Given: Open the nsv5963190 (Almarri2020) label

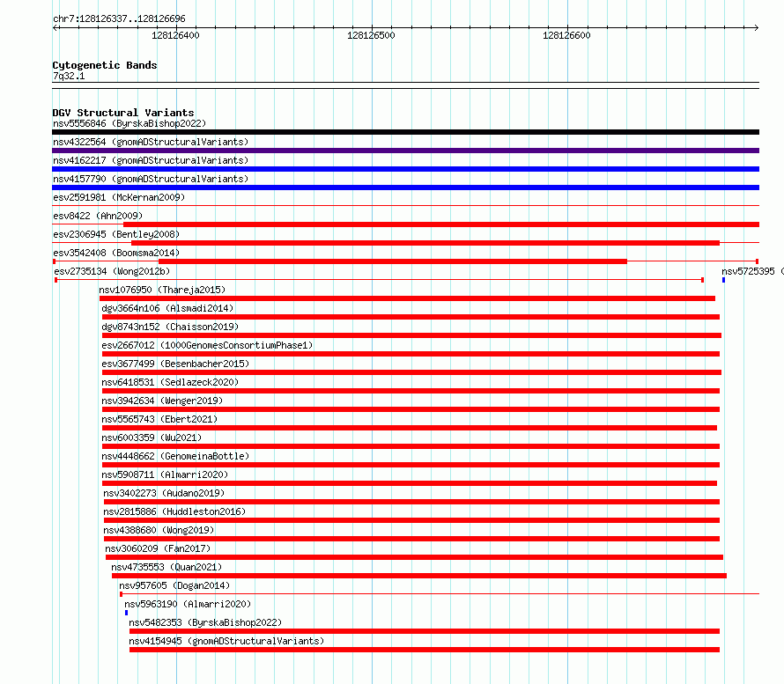Looking at the screenshot, I should coord(188,604).
